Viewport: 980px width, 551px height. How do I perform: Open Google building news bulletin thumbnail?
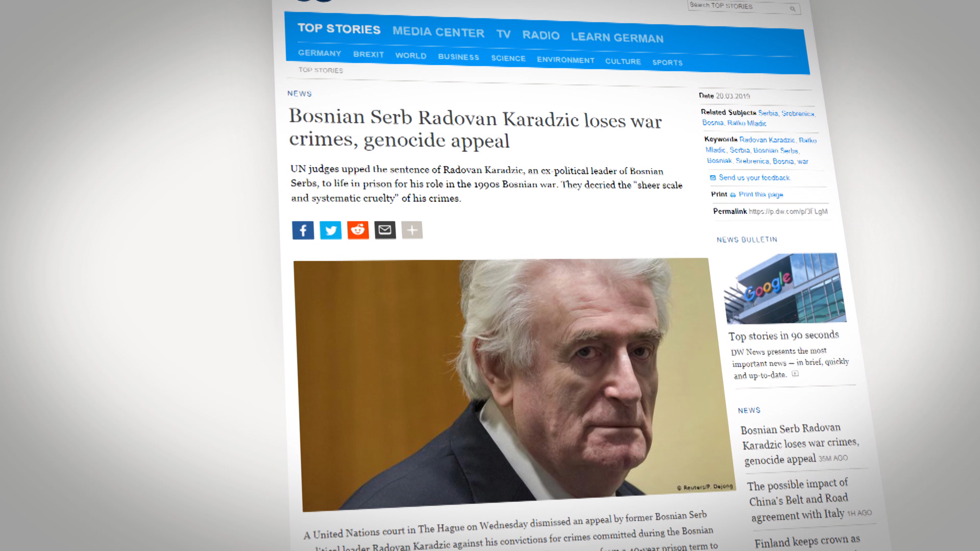[785, 288]
